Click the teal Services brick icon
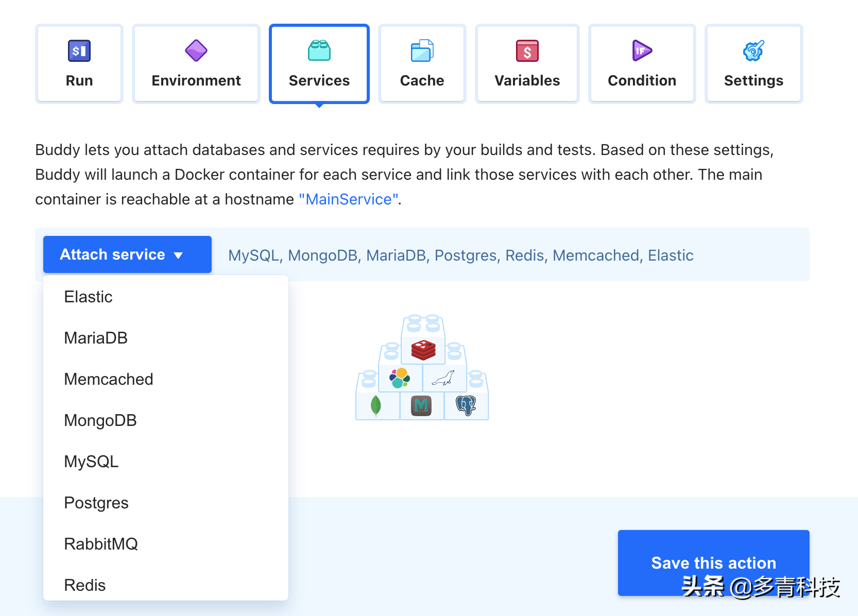858x616 pixels. pos(319,50)
